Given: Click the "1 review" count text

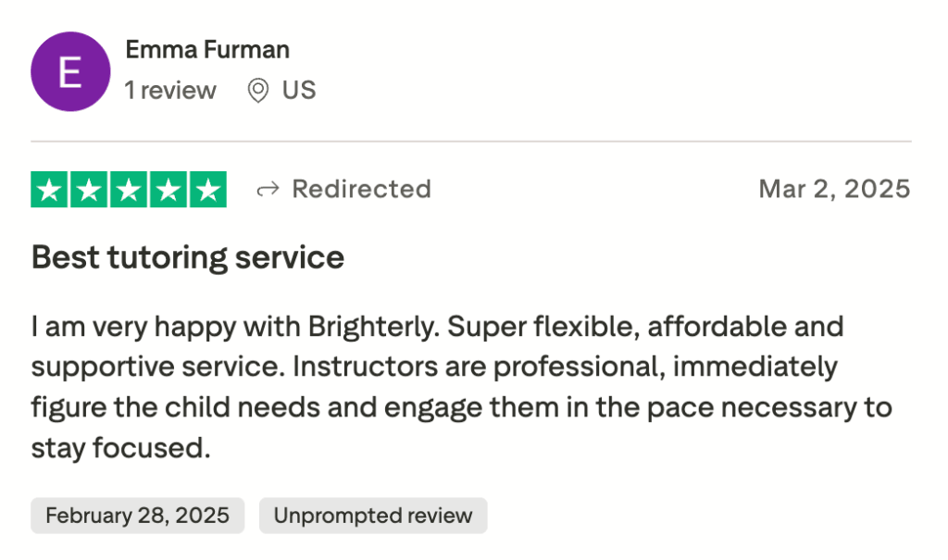Looking at the screenshot, I should [x=170, y=91].
